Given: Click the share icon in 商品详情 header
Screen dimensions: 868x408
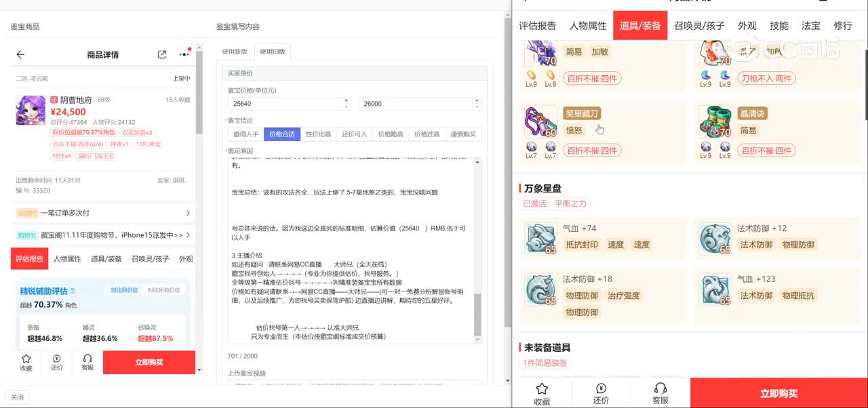Looking at the screenshot, I should [x=161, y=55].
